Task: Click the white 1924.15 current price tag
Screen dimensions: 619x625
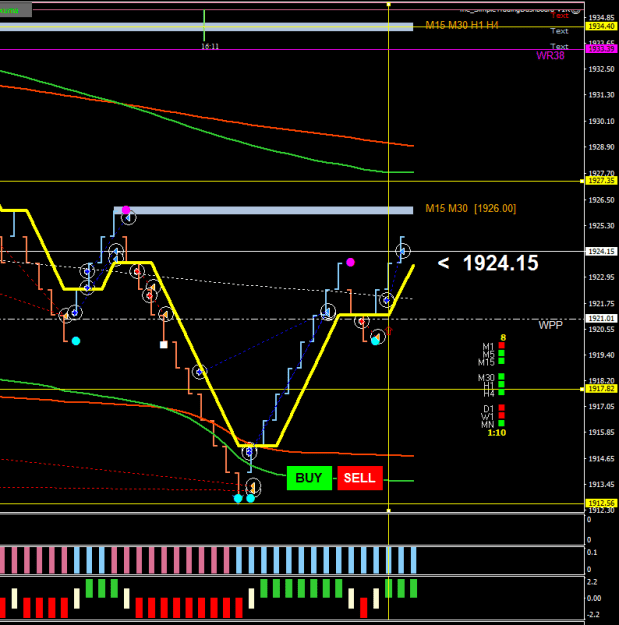Action: point(601,251)
